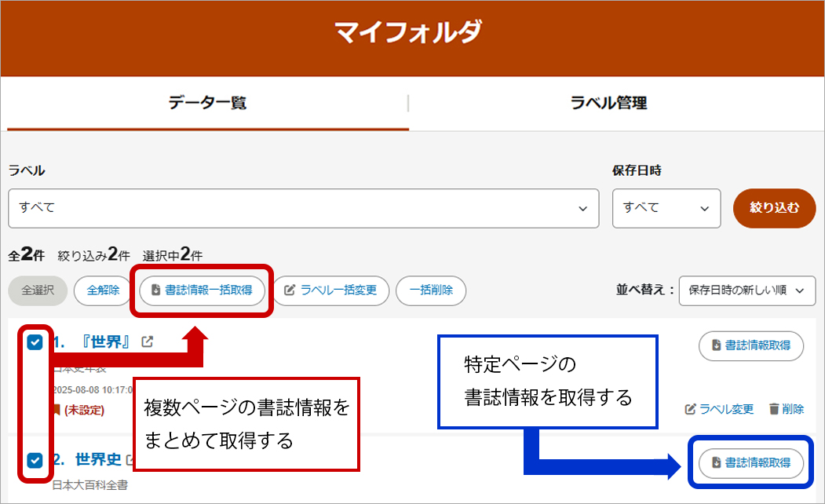
Task: Uncheck the checkbox for 『世界』 entry
Action: [x=34, y=341]
